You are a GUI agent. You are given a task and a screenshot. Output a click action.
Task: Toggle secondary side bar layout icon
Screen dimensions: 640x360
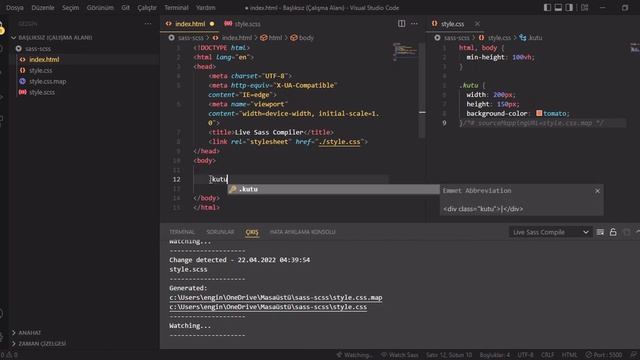pyautogui.click(x=569, y=8)
